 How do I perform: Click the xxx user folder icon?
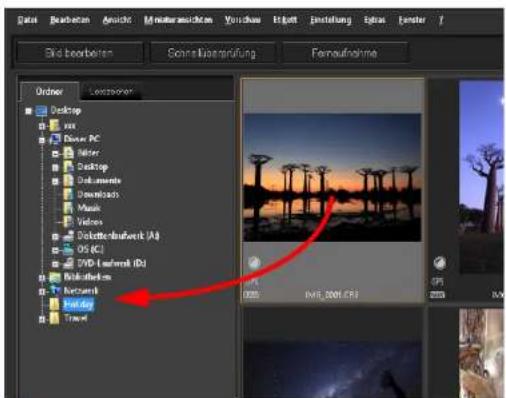point(54,125)
